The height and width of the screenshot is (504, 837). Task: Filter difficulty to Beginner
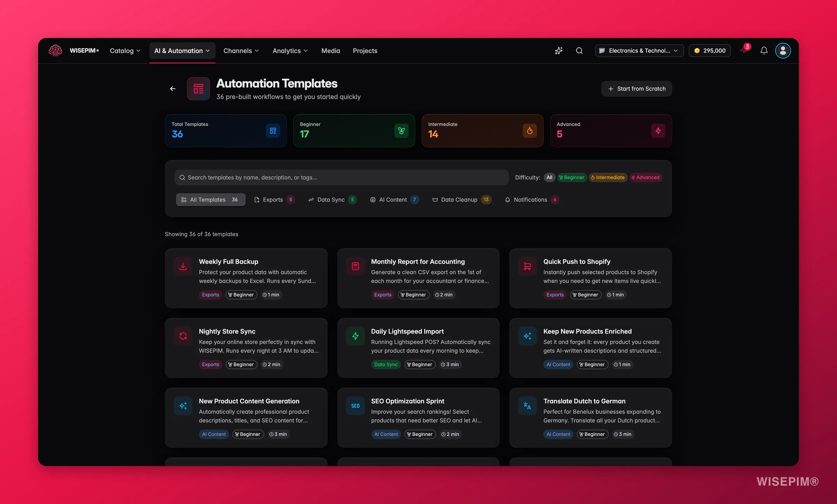pos(572,178)
